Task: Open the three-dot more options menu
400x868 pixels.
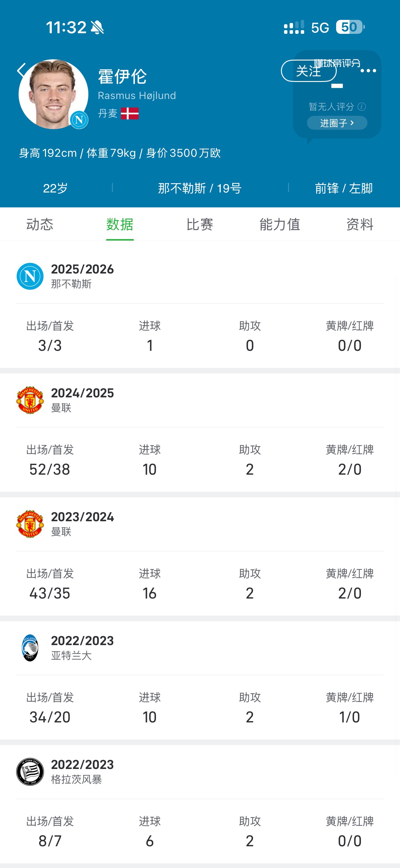Action: 368,71
